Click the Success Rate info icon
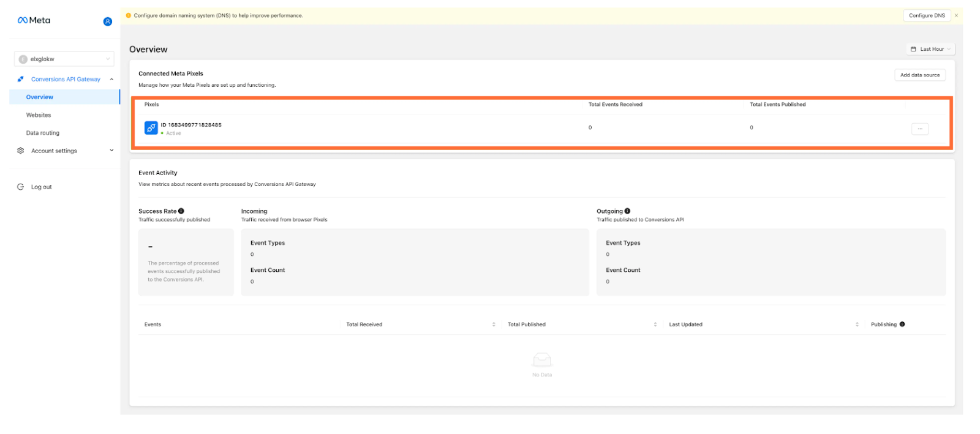Image resolution: width=980 pixels, height=434 pixels. (x=181, y=211)
